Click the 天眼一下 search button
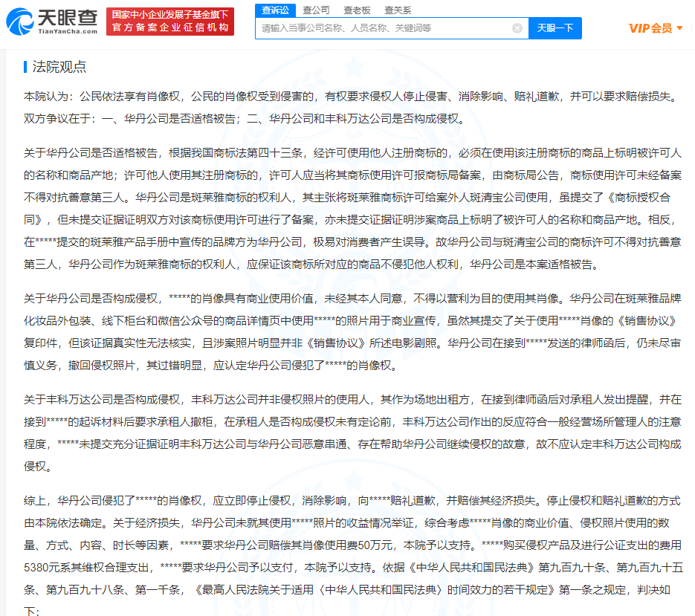The image size is (695, 616). pyautogui.click(x=555, y=28)
